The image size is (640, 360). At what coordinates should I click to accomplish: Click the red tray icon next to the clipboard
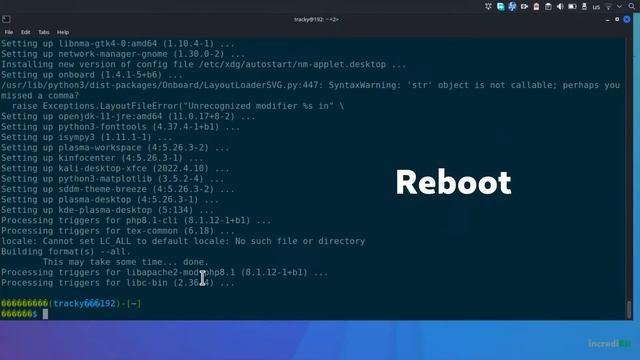[x=536, y=7]
